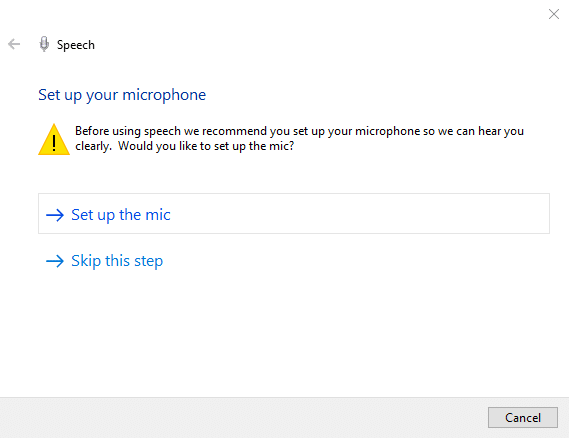This screenshot has width=569, height=438.
Task: Click the text starting with Before using speech
Action: tap(299, 138)
